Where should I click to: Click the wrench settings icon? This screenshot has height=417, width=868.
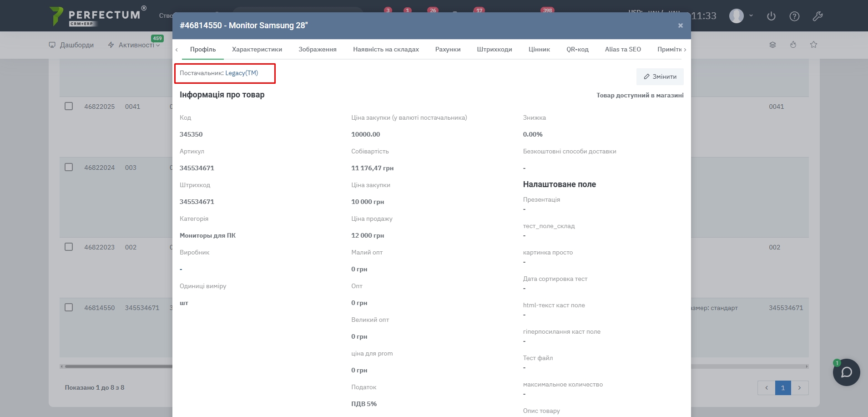(x=818, y=16)
